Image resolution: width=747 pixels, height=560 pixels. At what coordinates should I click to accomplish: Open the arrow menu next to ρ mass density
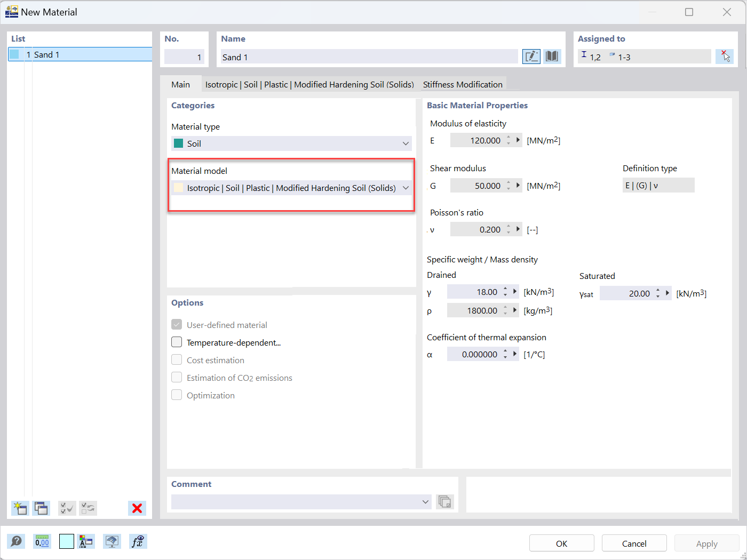click(x=515, y=310)
